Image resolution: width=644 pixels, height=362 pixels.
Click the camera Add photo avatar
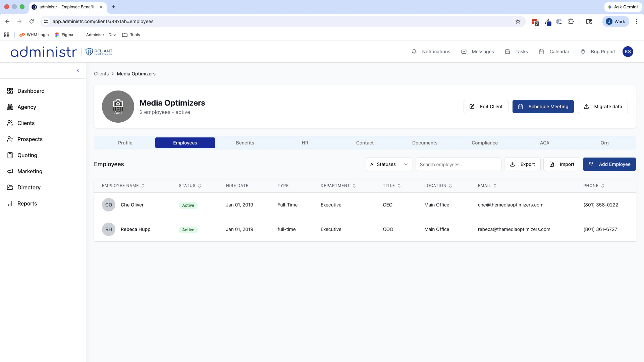tap(118, 107)
